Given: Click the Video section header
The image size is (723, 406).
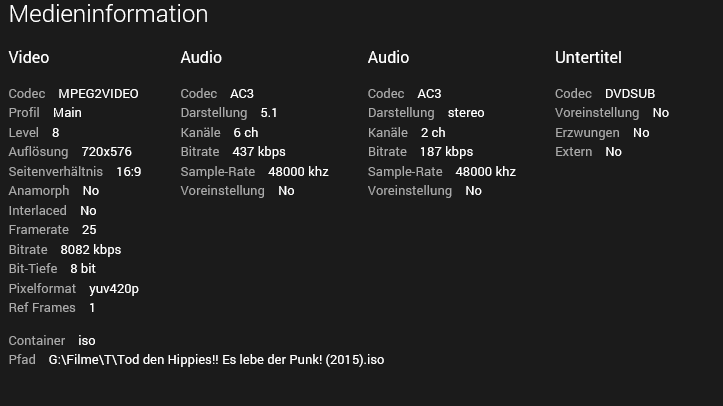Looking at the screenshot, I should coord(29,58).
